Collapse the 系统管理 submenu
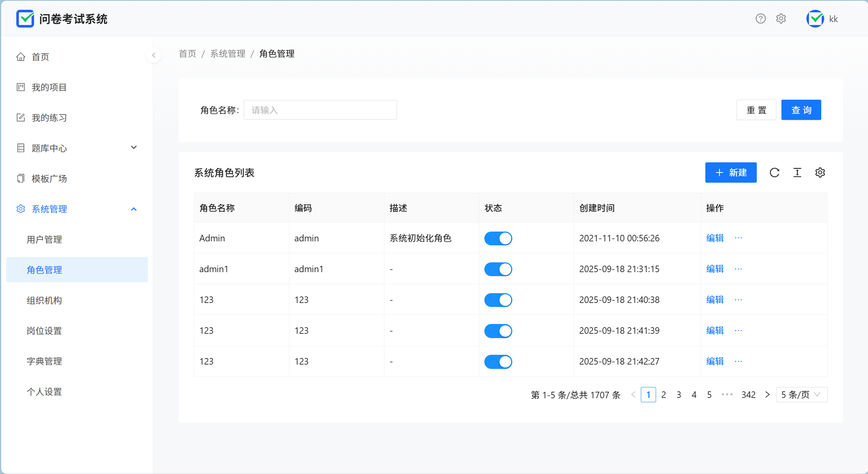 click(x=134, y=209)
